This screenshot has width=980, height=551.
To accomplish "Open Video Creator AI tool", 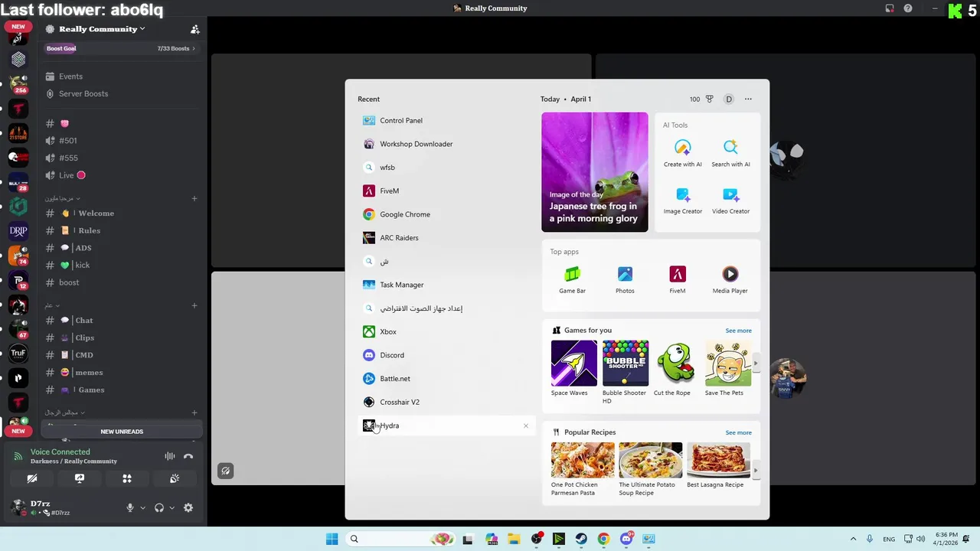I will [x=731, y=201].
